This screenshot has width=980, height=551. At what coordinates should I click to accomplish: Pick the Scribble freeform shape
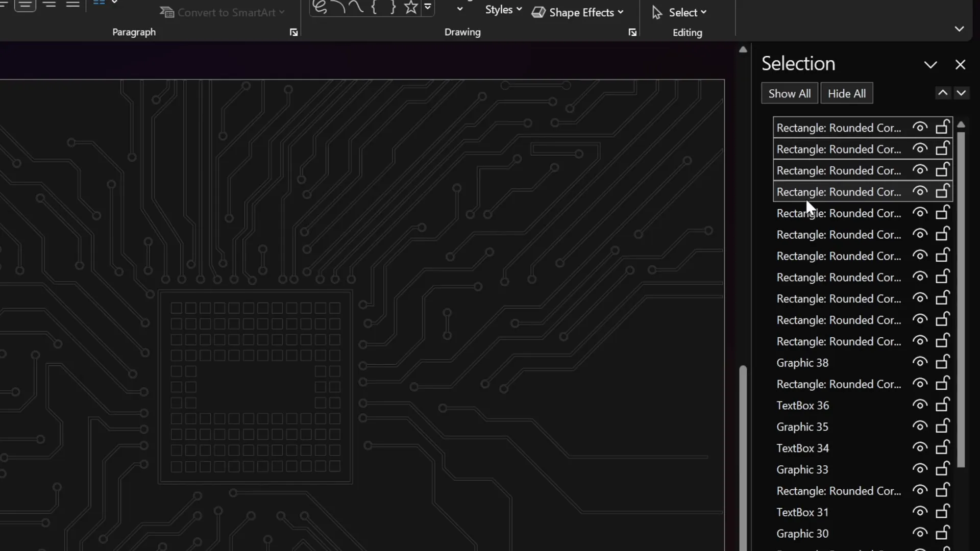pyautogui.click(x=320, y=7)
